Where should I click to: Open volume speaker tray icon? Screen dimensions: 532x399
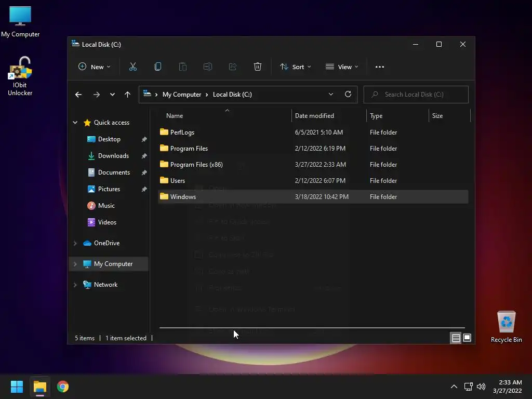pyautogui.click(x=481, y=387)
